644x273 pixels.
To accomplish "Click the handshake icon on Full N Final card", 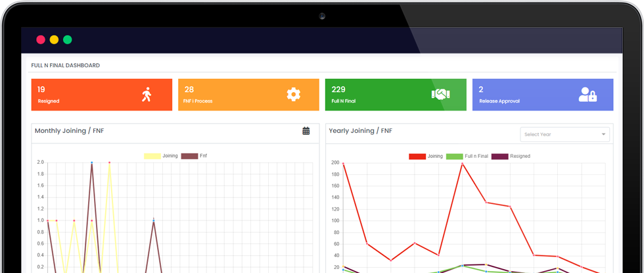I will click(x=440, y=95).
